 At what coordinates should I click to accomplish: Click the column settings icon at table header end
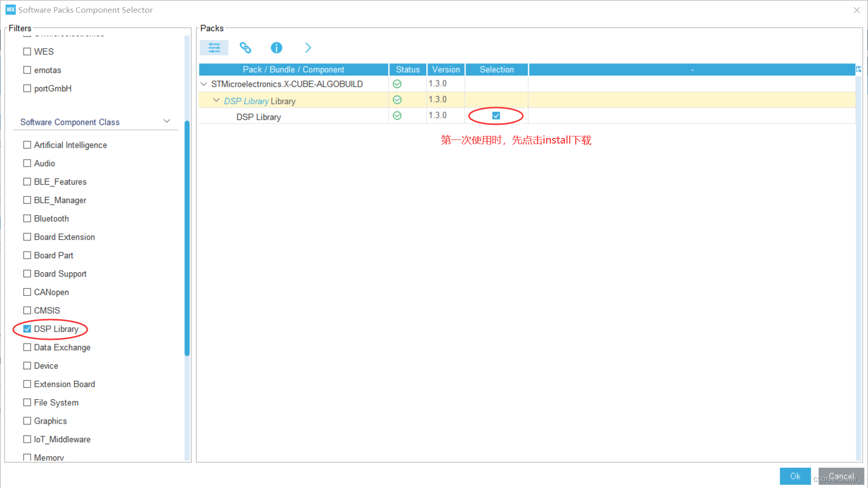(859, 69)
